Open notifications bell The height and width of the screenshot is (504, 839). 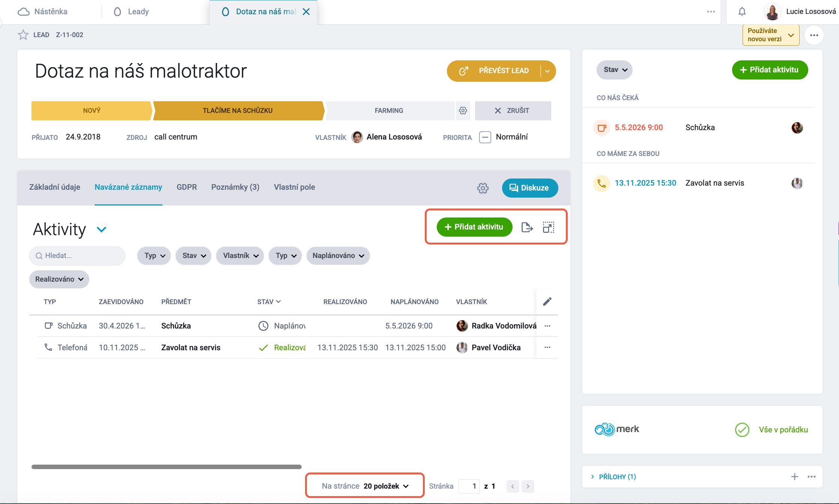point(742,12)
